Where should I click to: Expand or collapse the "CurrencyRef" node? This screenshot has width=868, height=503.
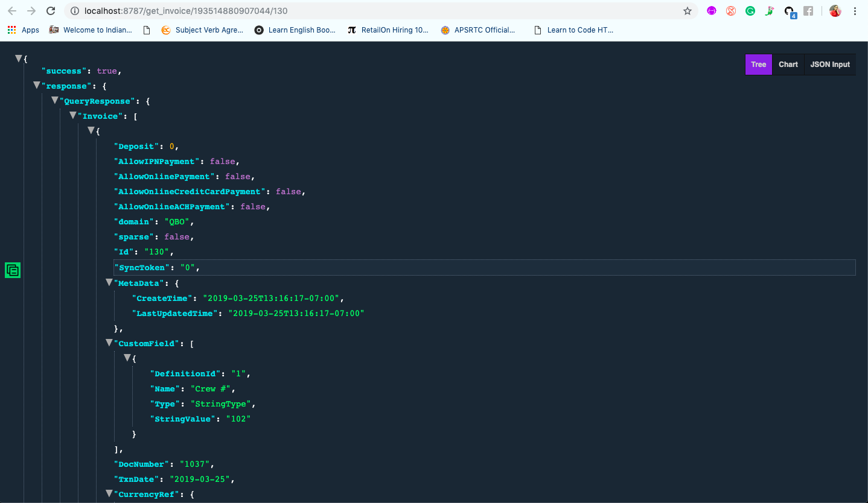click(109, 493)
